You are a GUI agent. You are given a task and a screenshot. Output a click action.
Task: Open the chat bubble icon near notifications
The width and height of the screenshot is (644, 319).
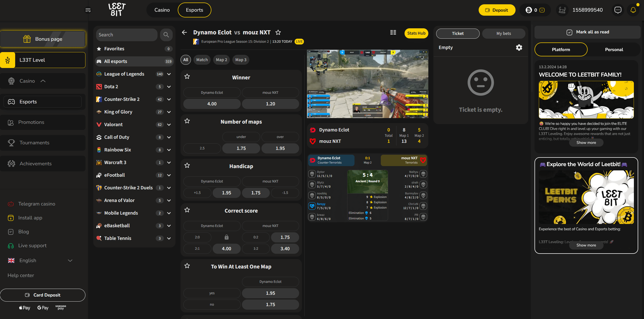pyautogui.click(x=618, y=10)
